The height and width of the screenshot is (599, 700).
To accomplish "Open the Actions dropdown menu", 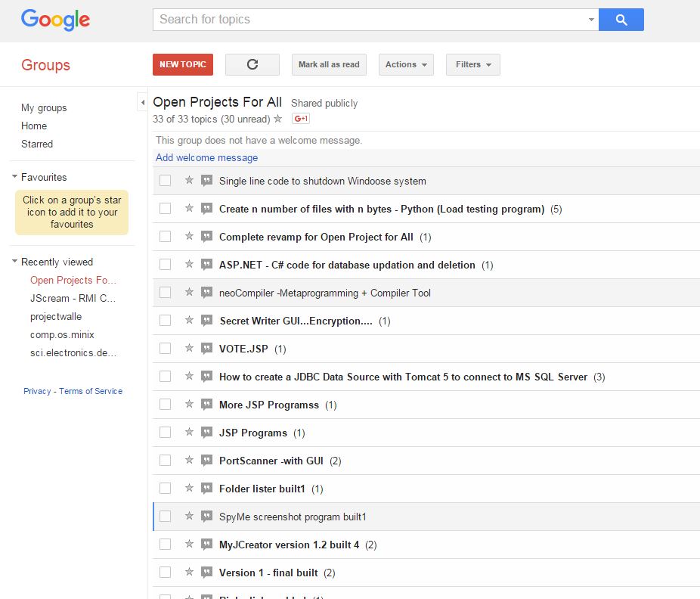I will click(x=406, y=65).
